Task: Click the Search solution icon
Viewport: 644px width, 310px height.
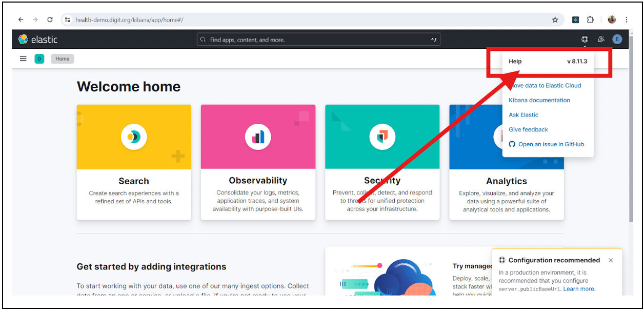Action: [134, 137]
